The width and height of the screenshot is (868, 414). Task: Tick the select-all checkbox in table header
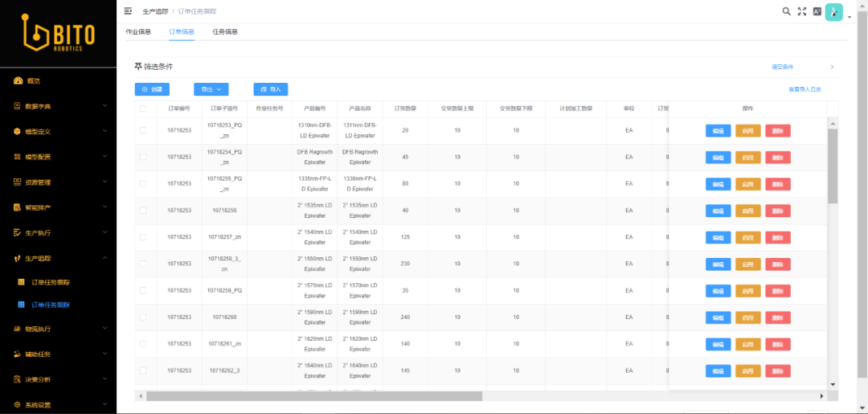(143, 109)
